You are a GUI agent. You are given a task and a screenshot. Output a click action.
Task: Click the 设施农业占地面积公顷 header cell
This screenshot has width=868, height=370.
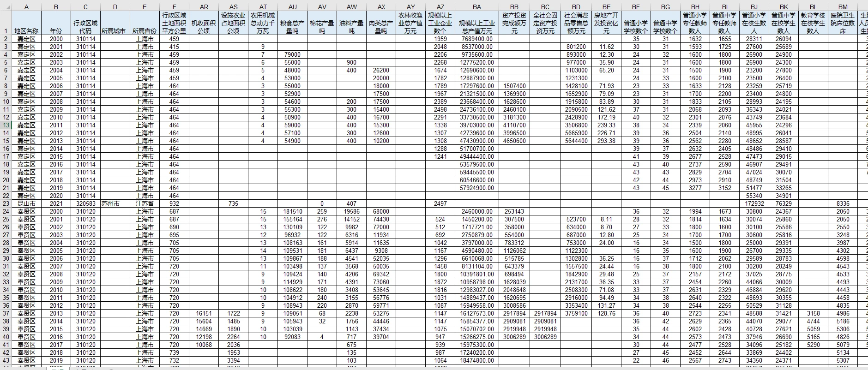(x=233, y=23)
